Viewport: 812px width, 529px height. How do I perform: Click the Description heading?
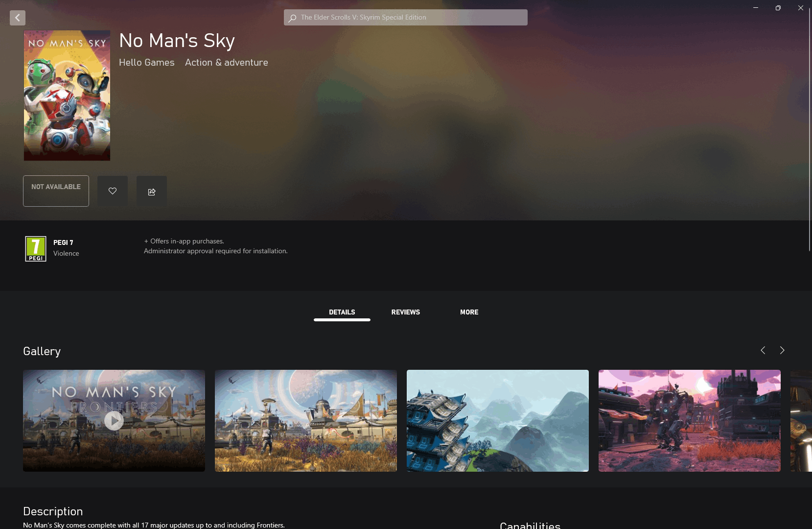point(53,511)
